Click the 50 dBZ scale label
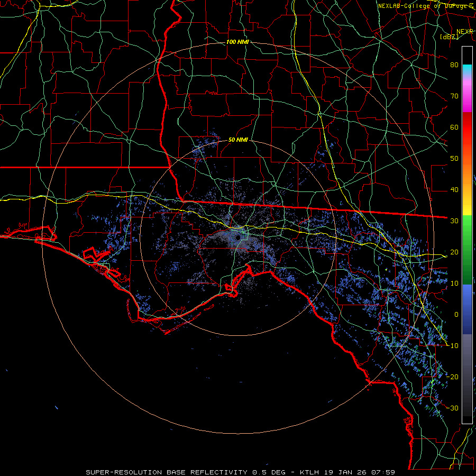The image size is (476, 476). 454,159
